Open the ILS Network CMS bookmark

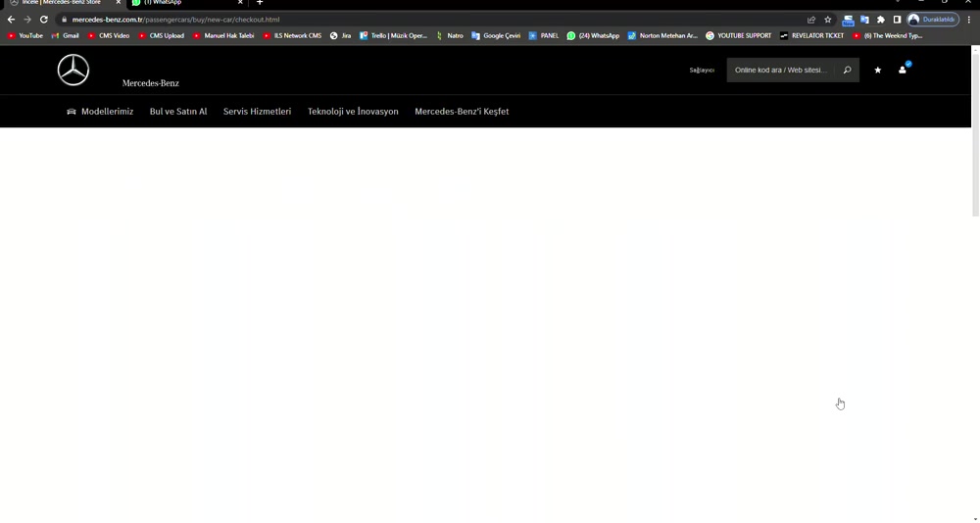[x=292, y=35]
